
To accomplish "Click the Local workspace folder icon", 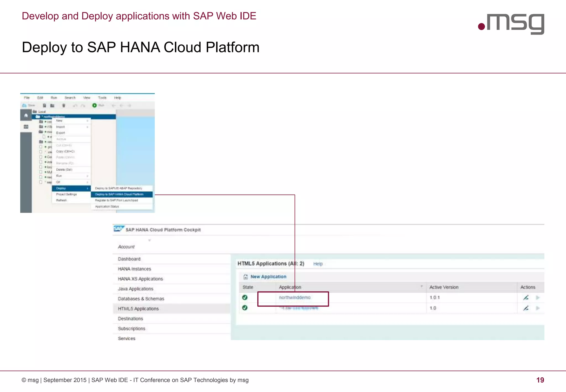I will [35, 112].
